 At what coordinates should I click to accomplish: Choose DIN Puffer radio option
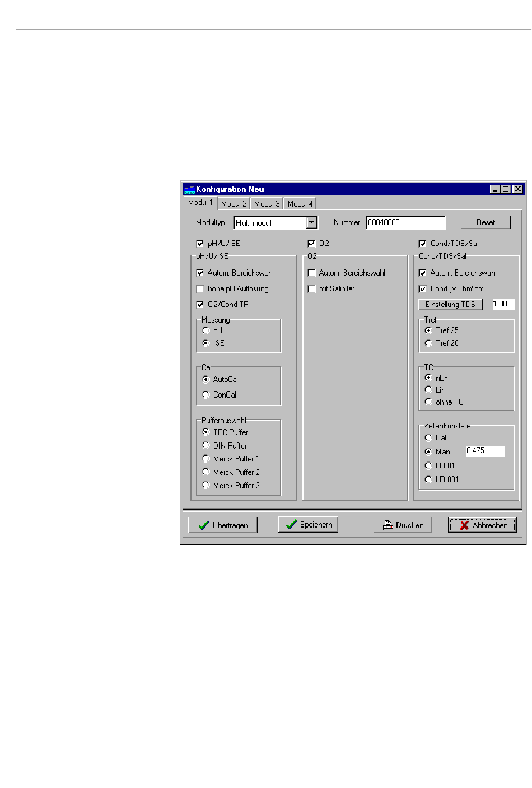pyautogui.click(x=206, y=445)
